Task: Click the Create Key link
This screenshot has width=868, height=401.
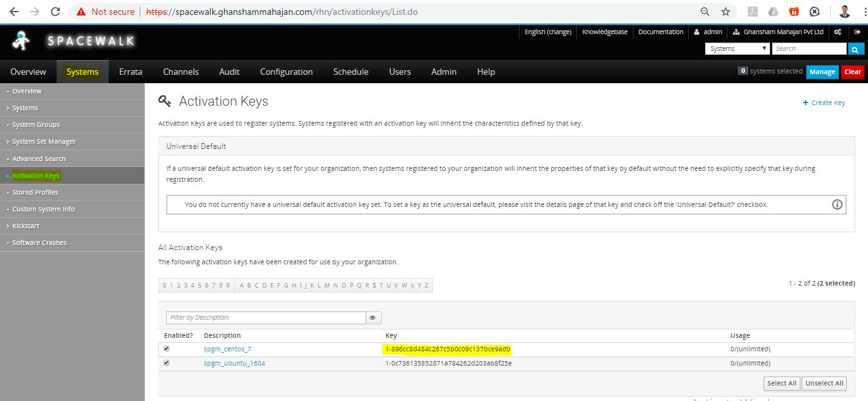Action: 824,103
